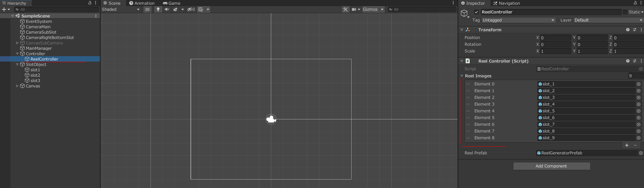Toggle the Gizmos button

click(x=370, y=9)
